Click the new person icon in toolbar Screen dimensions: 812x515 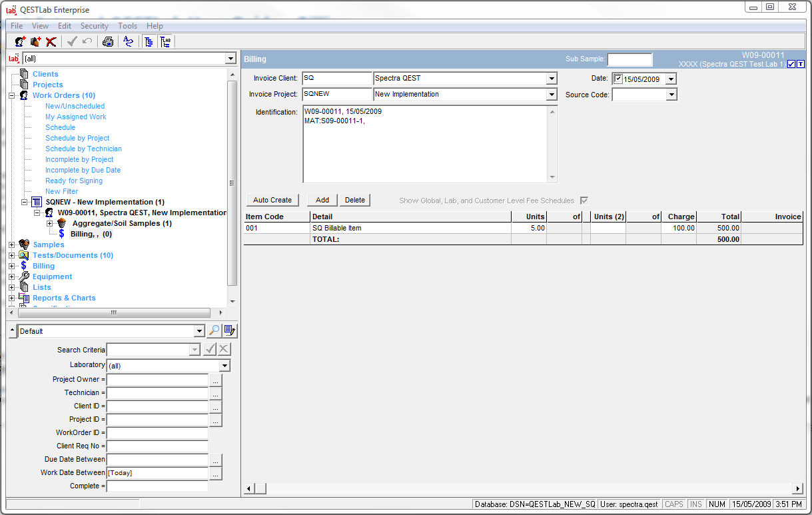coord(20,42)
